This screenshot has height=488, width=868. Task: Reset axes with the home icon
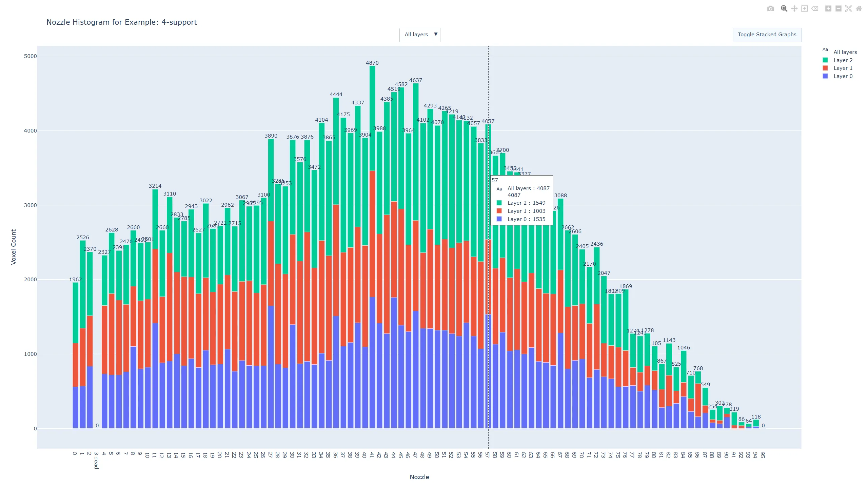(860, 8)
